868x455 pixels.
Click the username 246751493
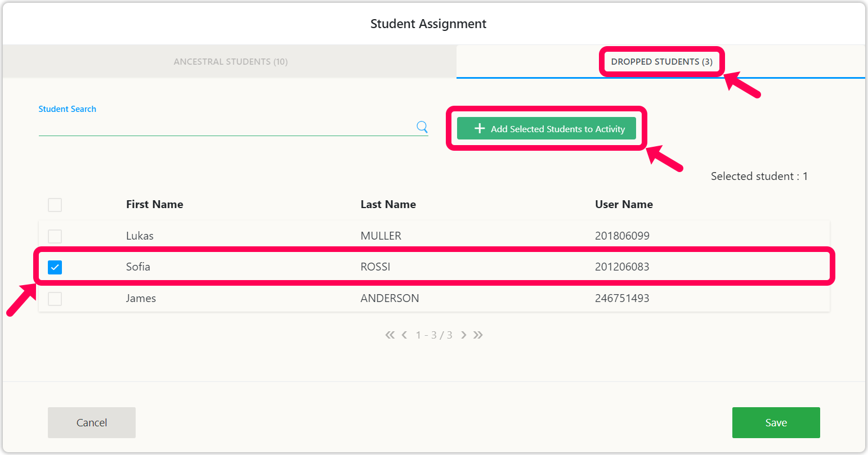pos(622,299)
